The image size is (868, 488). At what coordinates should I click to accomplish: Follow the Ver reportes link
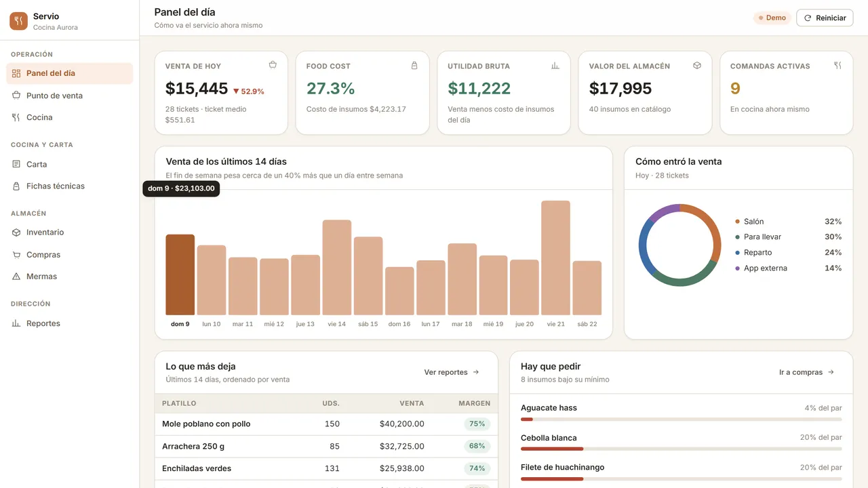coord(452,372)
